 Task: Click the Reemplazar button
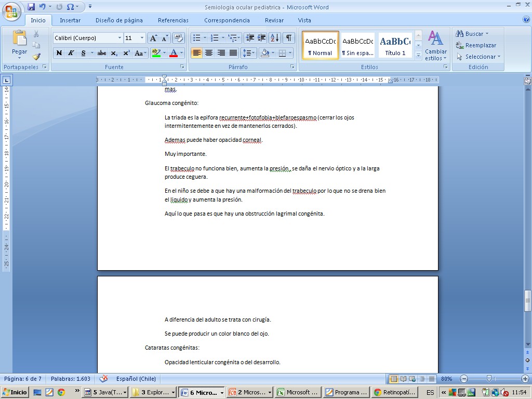[476, 45]
